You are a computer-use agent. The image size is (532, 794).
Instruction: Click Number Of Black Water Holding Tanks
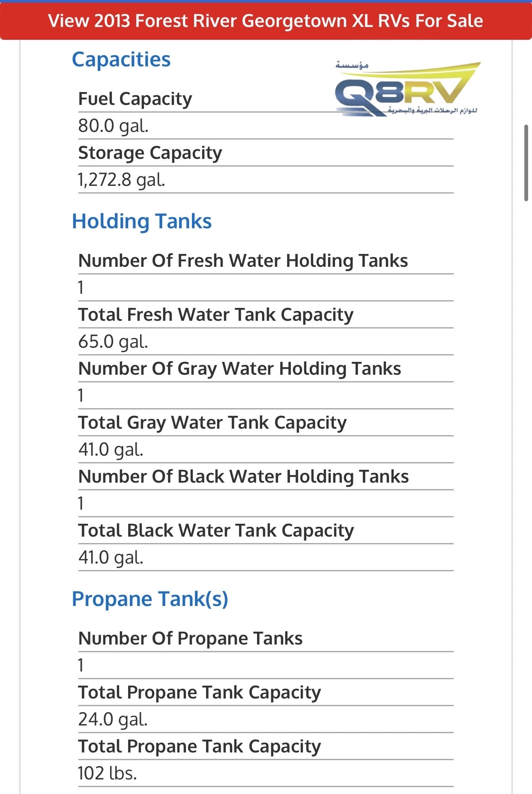click(243, 477)
